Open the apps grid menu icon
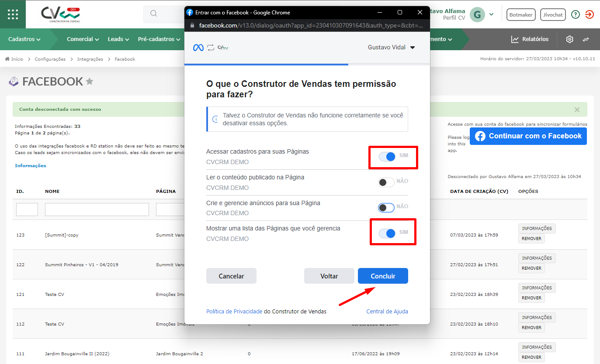Image resolution: width=600 pixels, height=364 pixels. point(13,14)
